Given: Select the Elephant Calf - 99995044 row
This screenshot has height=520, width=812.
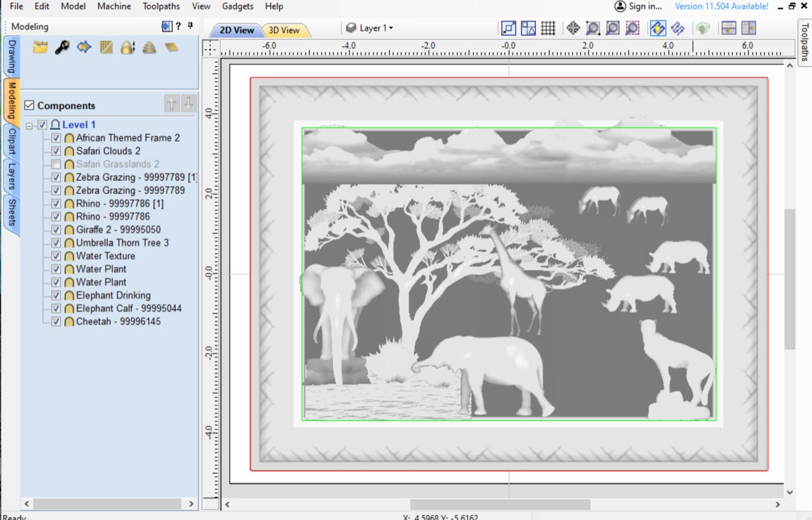Looking at the screenshot, I should 129,308.
